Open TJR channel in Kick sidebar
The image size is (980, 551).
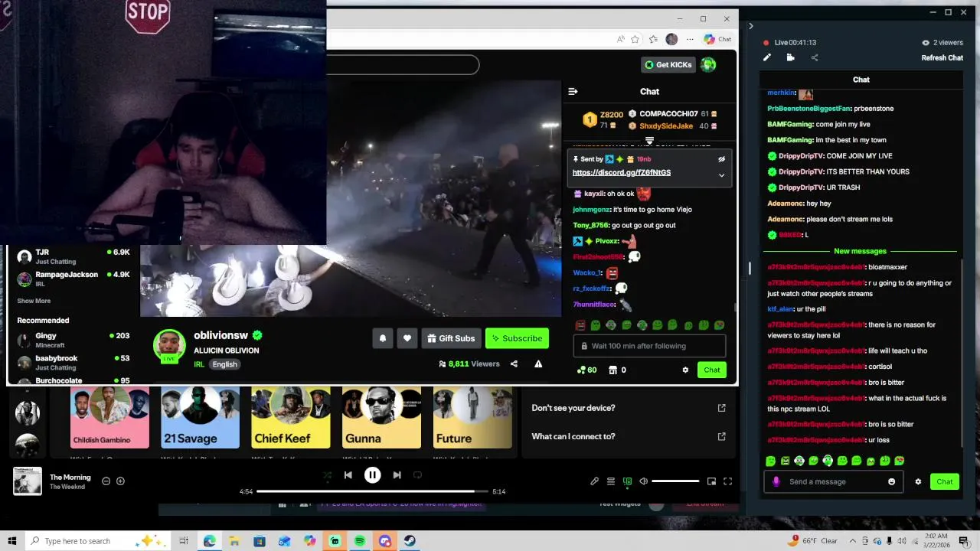(x=73, y=256)
